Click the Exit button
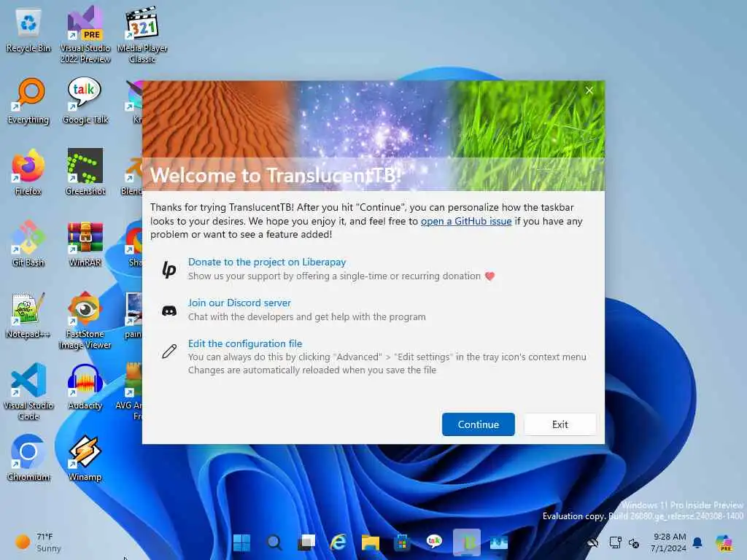The height and width of the screenshot is (560, 747). (x=560, y=424)
